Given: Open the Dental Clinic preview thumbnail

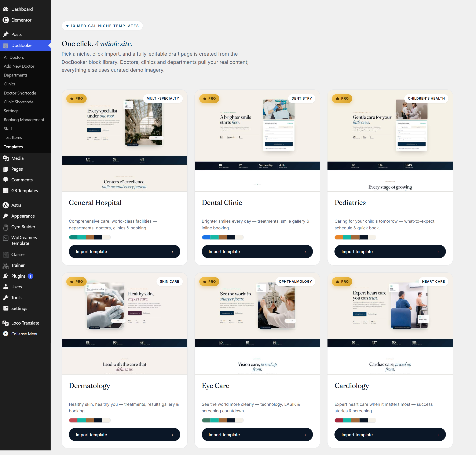Looking at the screenshot, I should (257, 141).
